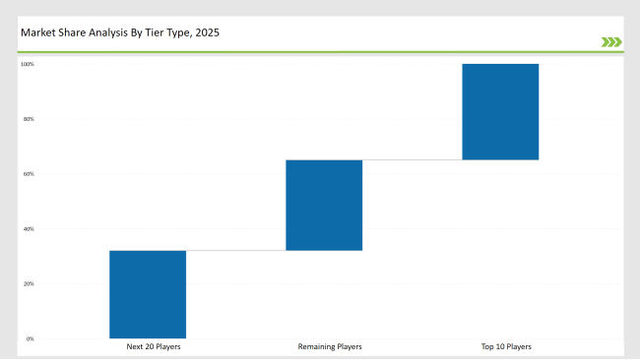Click the 20% y-axis label

click(x=29, y=283)
